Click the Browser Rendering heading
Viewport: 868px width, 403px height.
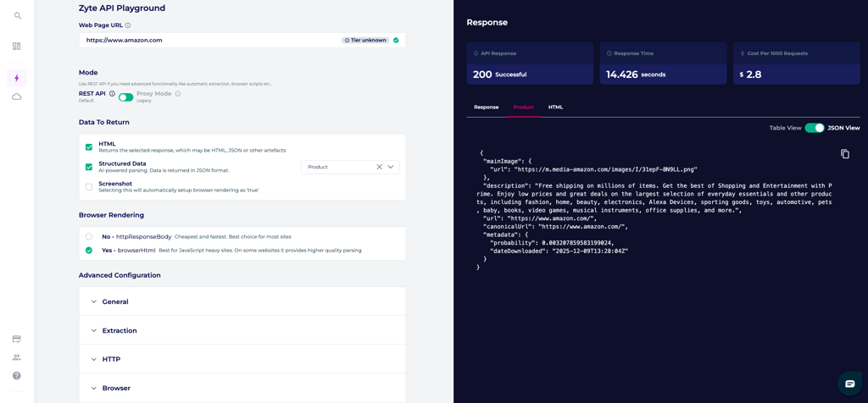tap(112, 214)
